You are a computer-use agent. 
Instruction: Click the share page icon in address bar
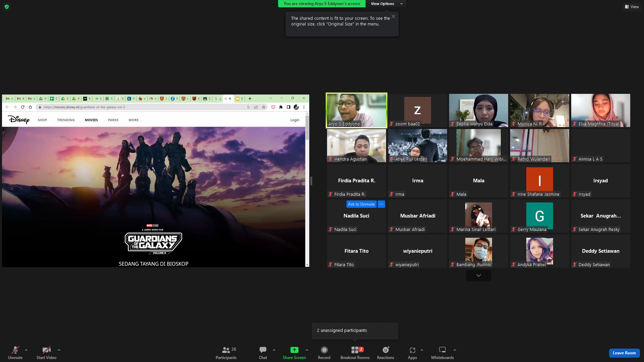tap(256, 107)
